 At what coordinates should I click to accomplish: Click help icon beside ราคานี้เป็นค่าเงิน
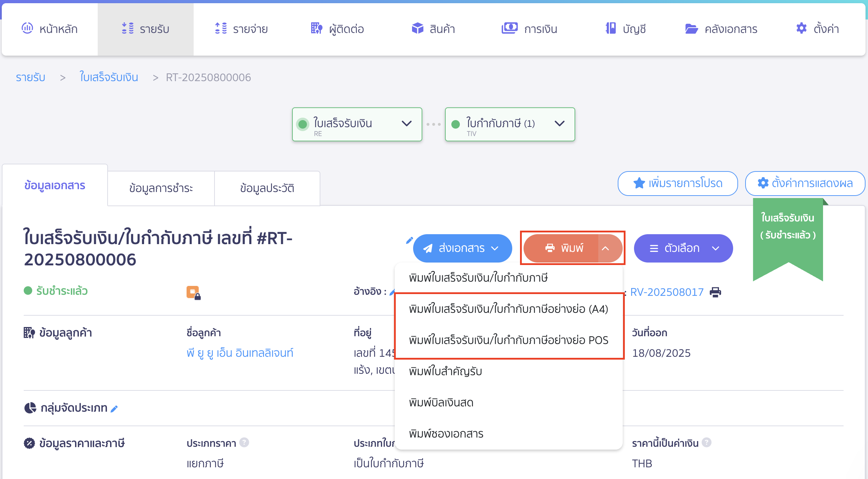point(707,443)
